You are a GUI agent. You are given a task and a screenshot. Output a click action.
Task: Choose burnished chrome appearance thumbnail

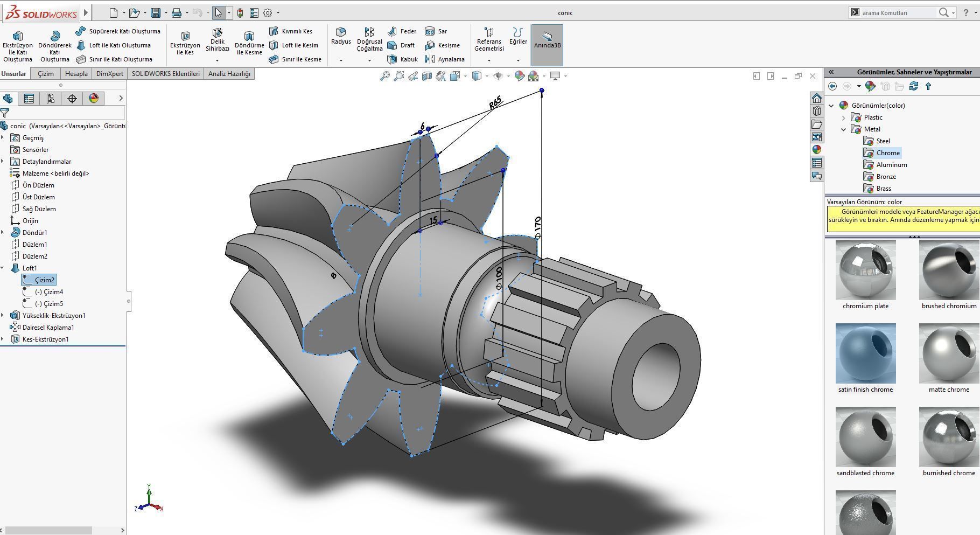[949, 437]
